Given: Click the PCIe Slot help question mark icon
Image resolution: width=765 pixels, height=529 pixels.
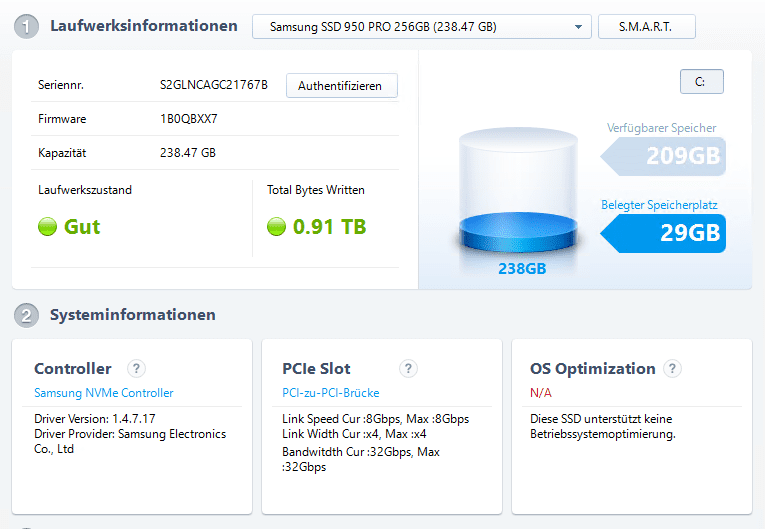Looking at the screenshot, I should click(x=408, y=368).
